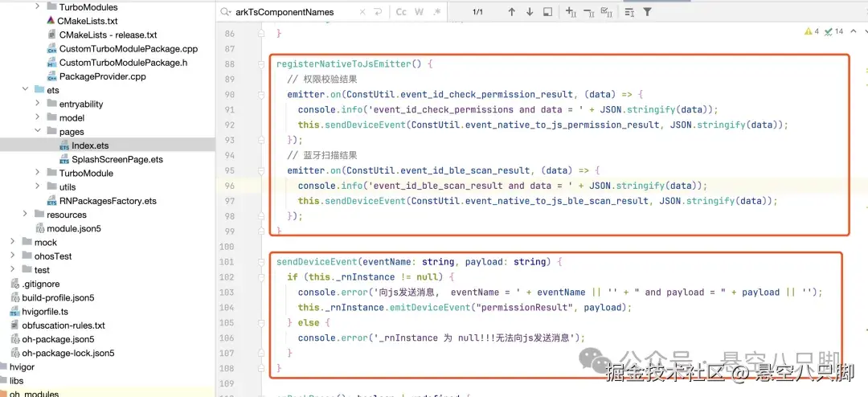Toggle Words (W) search option

tap(419, 11)
